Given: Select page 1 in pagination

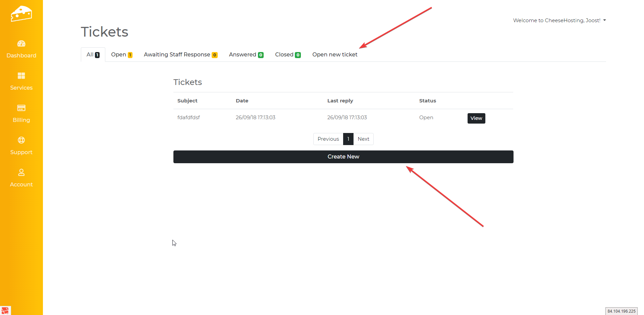Looking at the screenshot, I should tap(348, 139).
